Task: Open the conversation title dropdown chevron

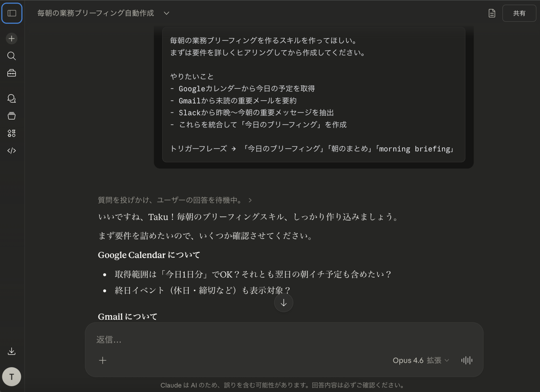Action: tap(166, 13)
